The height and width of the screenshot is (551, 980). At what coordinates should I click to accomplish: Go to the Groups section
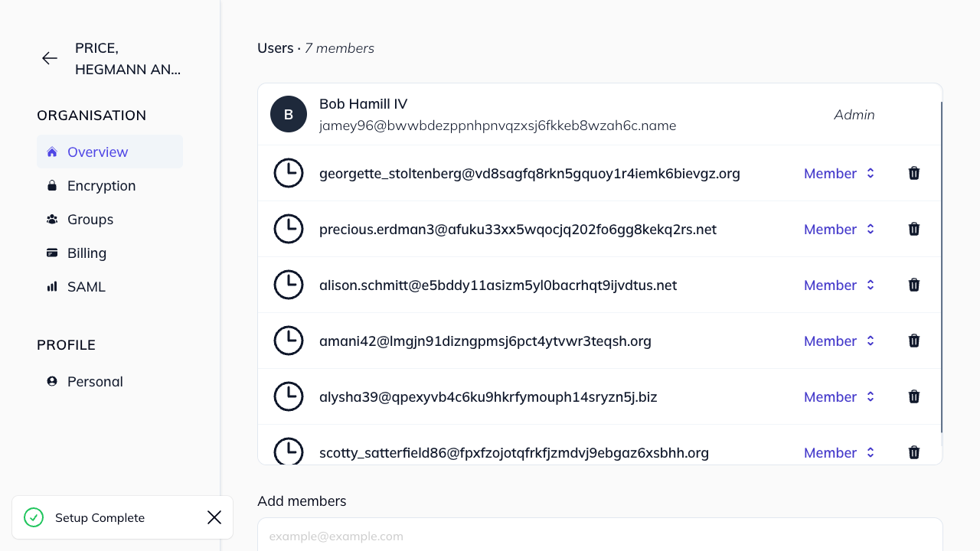(90, 220)
